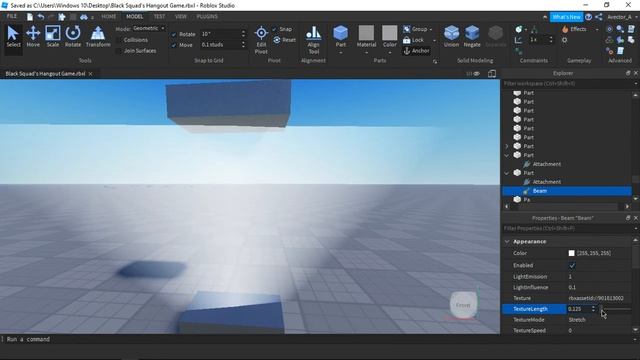Click the viewport layout icon above the scene
The image size is (640, 360).
tap(492, 73)
